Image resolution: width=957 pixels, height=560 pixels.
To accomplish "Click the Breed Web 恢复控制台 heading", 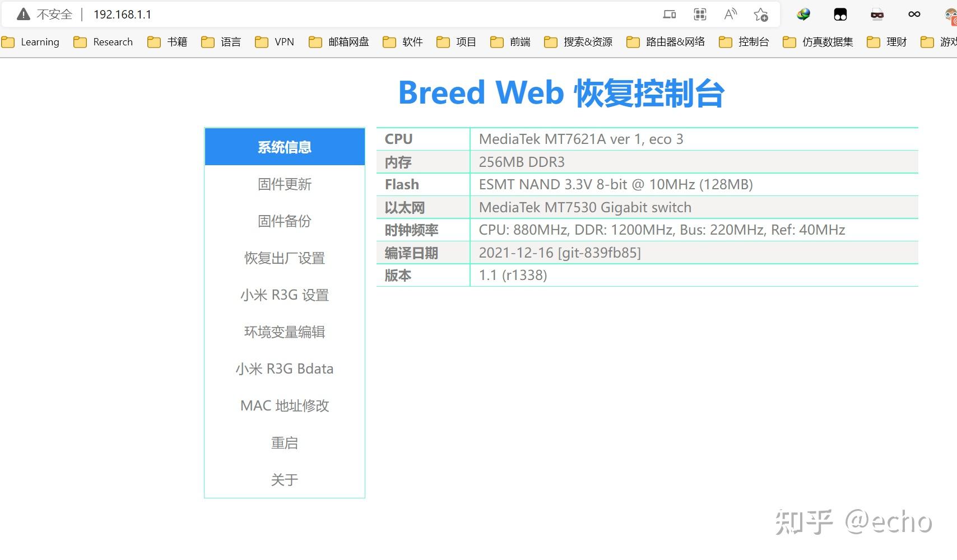I will click(x=561, y=93).
